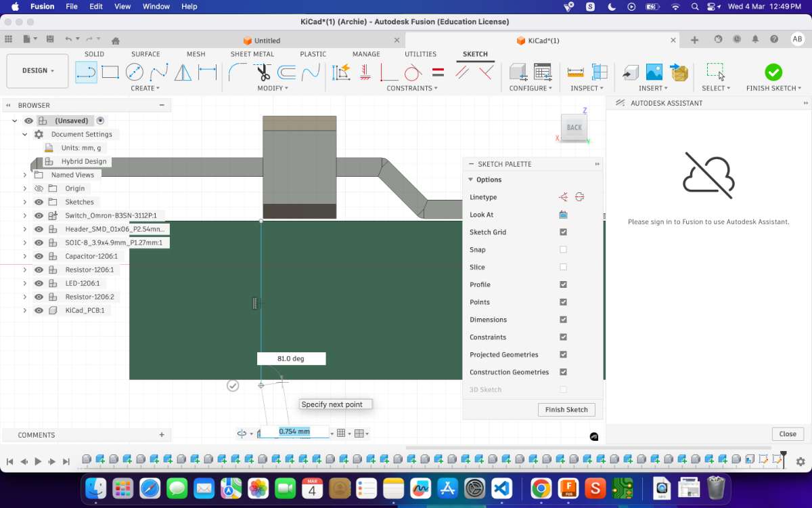Open the Window menu in menu bar
Screen dimensions: 812x508
(156, 6)
